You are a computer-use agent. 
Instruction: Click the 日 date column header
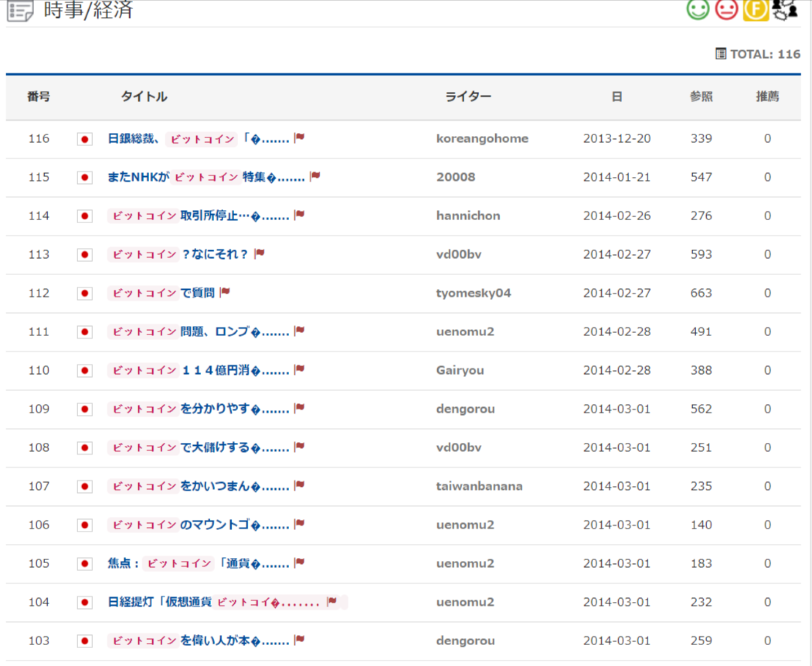(617, 97)
